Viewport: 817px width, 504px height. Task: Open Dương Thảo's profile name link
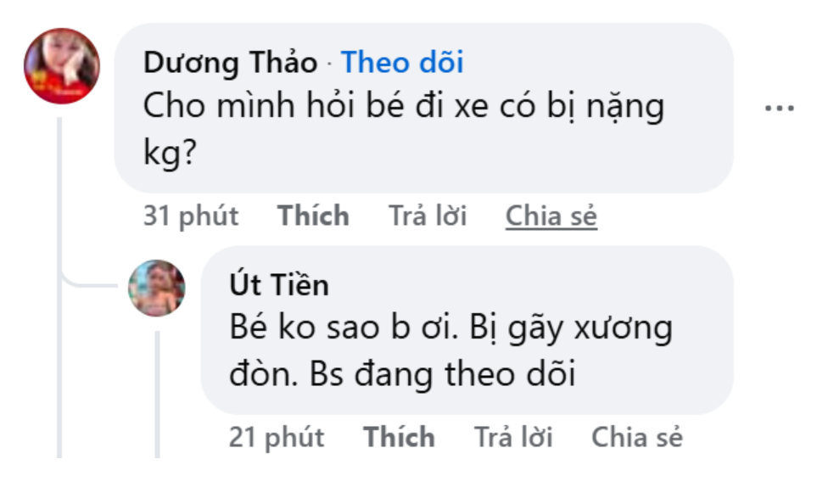(x=230, y=63)
